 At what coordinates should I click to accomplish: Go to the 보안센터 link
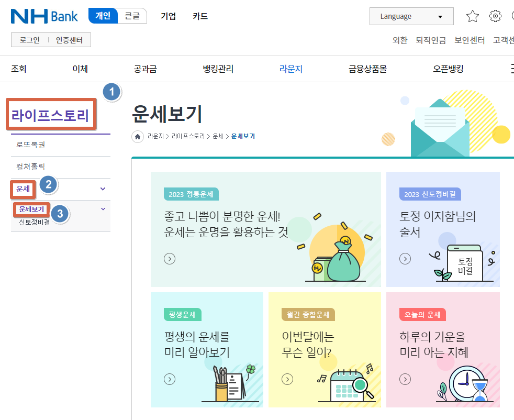pyautogui.click(x=470, y=40)
